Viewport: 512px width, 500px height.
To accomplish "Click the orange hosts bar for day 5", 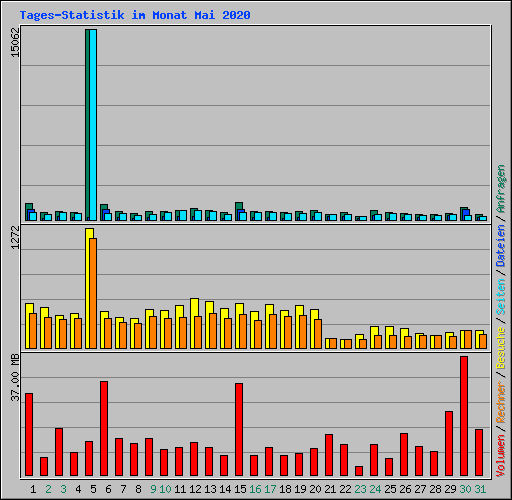I will [x=94, y=294].
